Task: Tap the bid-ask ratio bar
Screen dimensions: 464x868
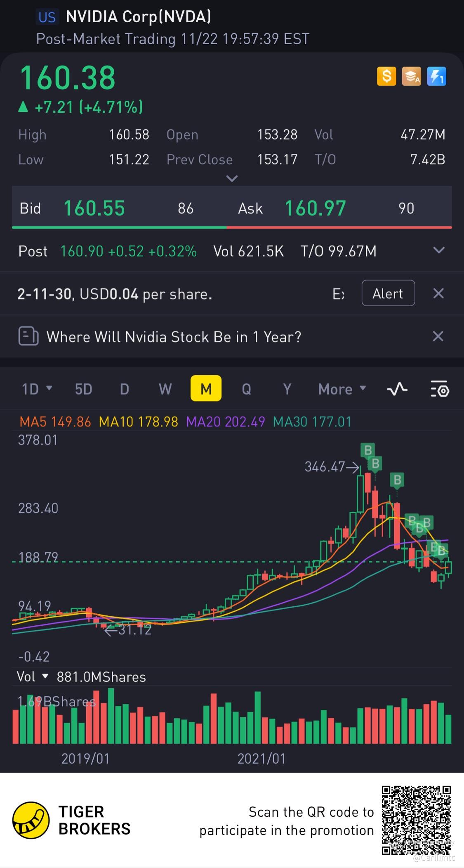Action: click(x=232, y=227)
